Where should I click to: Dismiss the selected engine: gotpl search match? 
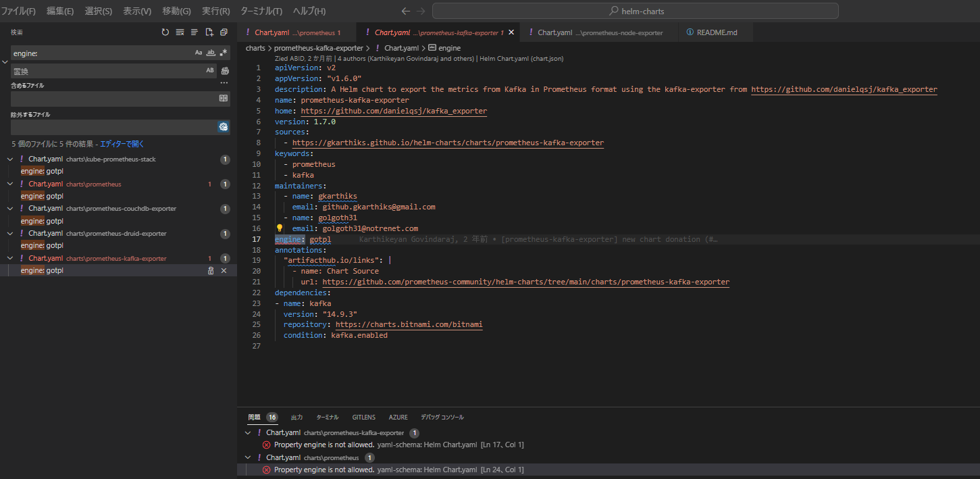click(224, 270)
